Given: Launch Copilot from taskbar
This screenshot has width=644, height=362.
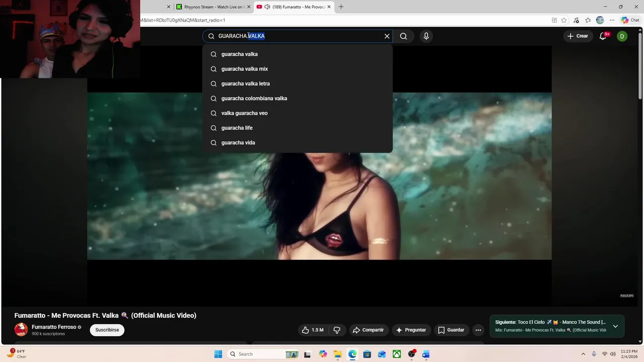Looking at the screenshot, I should pos(323,354).
